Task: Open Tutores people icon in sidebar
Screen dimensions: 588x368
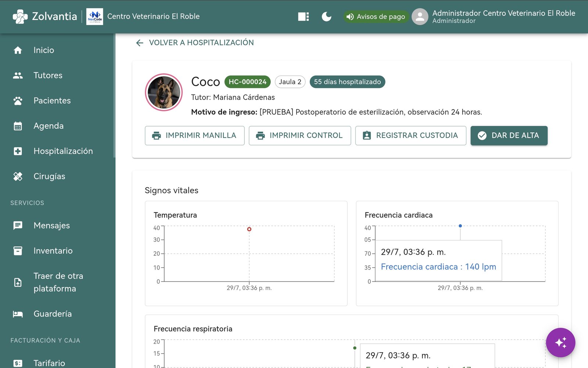Action: pos(18,75)
